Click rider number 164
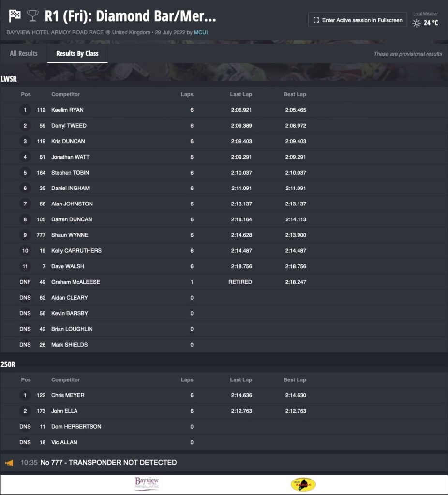This screenshot has width=448, height=495. [x=41, y=173]
